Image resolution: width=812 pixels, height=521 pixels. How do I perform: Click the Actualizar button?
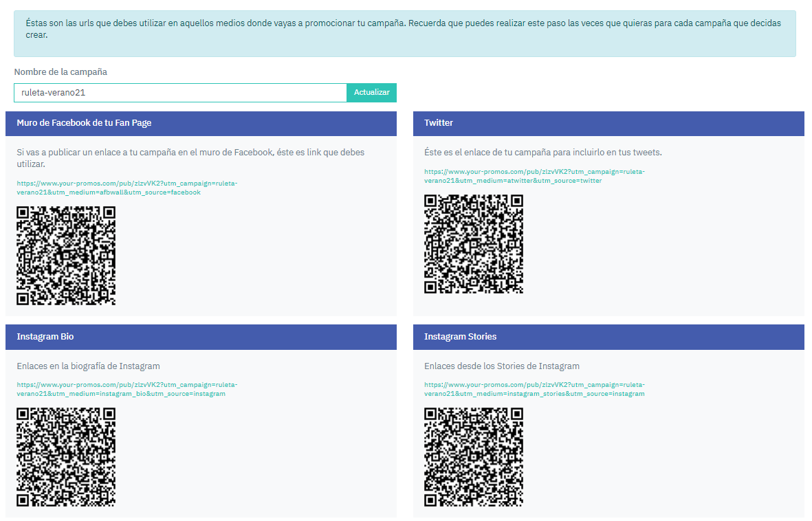(372, 93)
